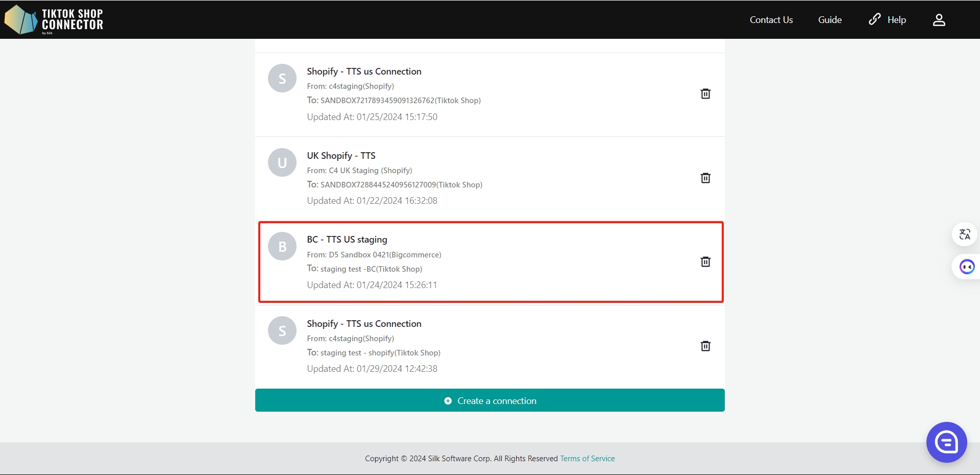Click 'To: staging test - shopify(Tiktok Shop)' text
Viewport: 980px width, 475px height.
[374, 353]
